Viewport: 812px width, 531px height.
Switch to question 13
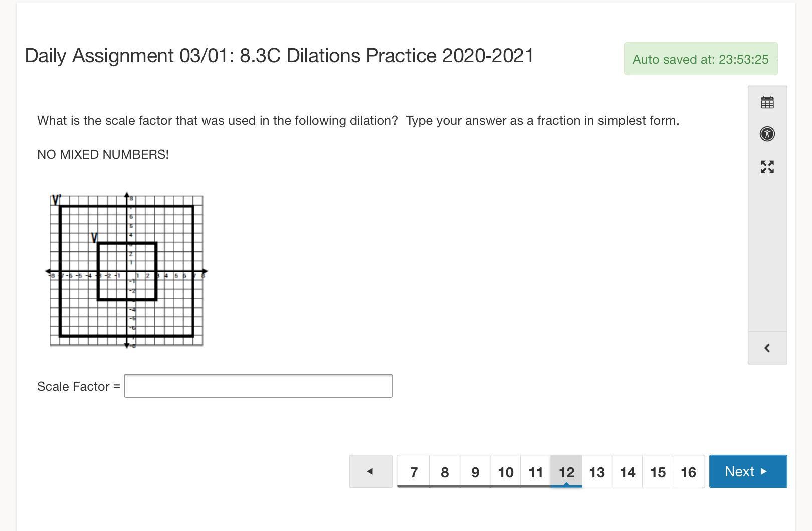(597, 472)
